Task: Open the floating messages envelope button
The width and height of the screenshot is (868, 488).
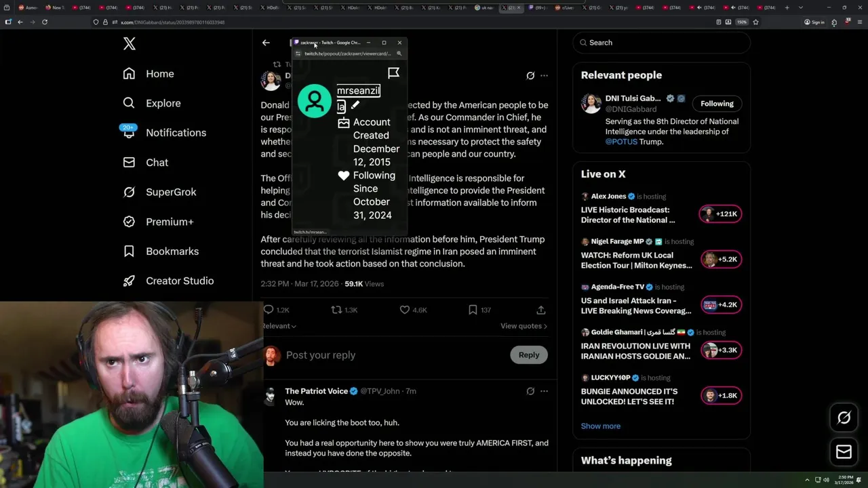Action: (844, 452)
